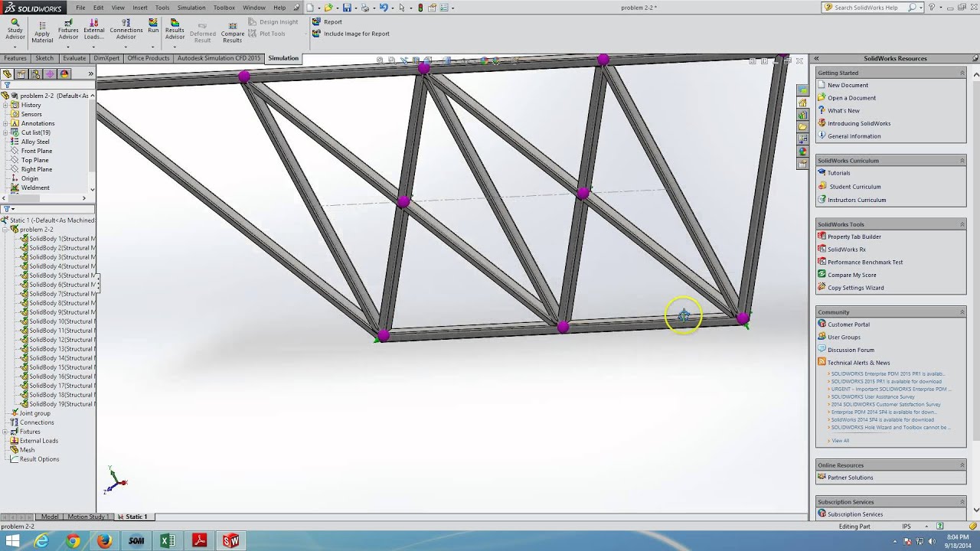
Task: Expand the Feature Manager tabs chevron
Action: 90,73
